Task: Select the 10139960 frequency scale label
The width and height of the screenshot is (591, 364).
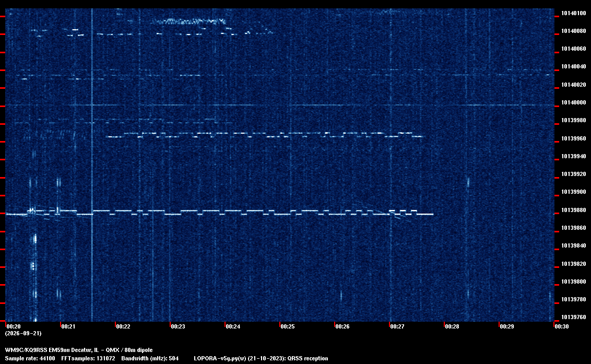Action: pyautogui.click(x=574, y=138)
